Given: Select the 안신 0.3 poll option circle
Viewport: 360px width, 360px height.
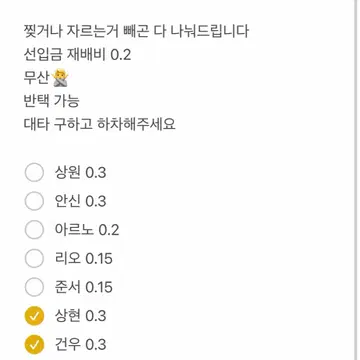Looking at the screenshot, I should (x=34, y=201).
